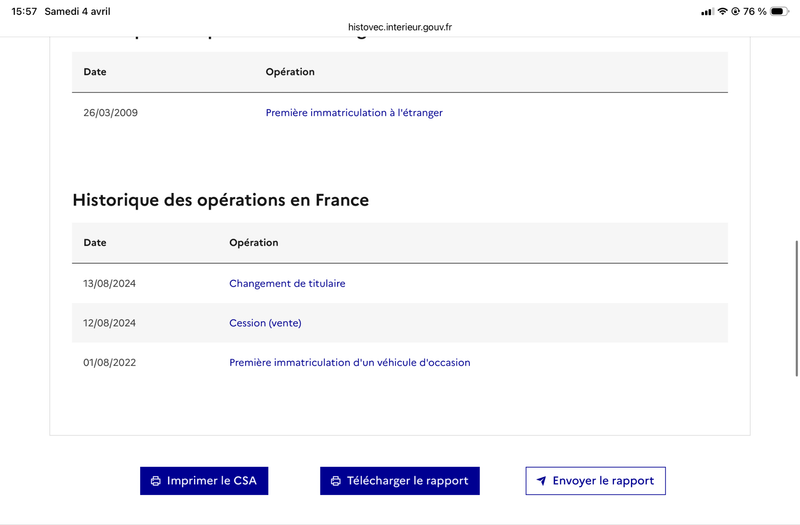Click the paper-plane icon on Envoyer le rapport

pos(541,481)
